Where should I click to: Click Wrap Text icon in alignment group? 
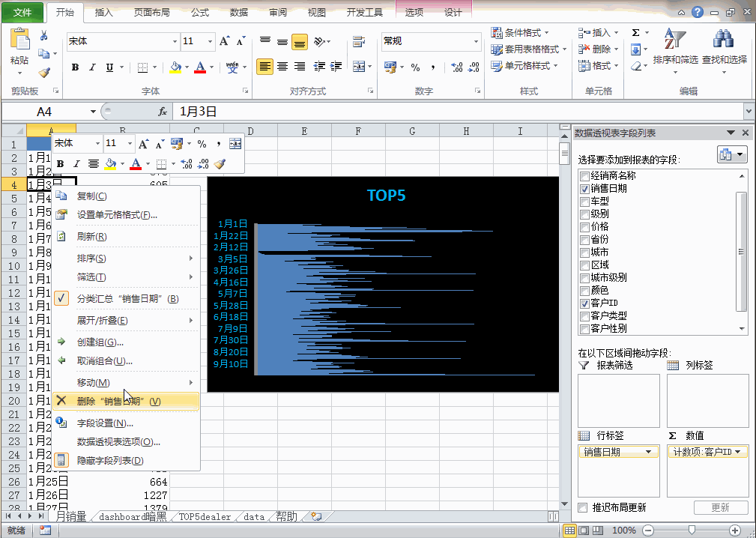(359, 41)
